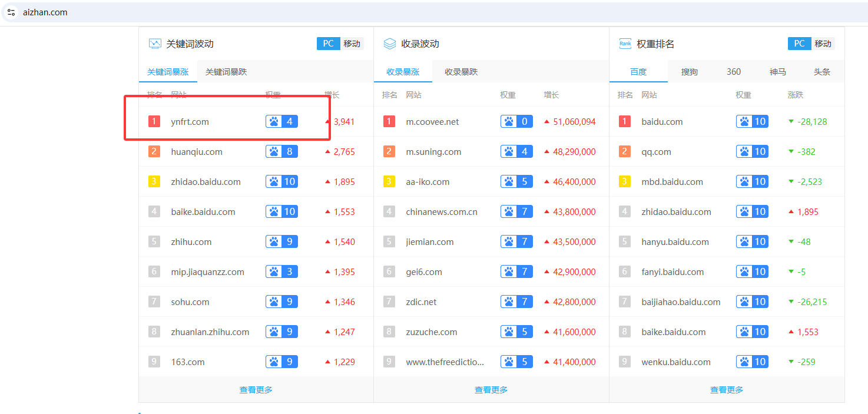The width and height of the screenshot is (868, 414).
Task: Click the Baidu weight 4 badge for ynfrt.com
Action: 281,121
